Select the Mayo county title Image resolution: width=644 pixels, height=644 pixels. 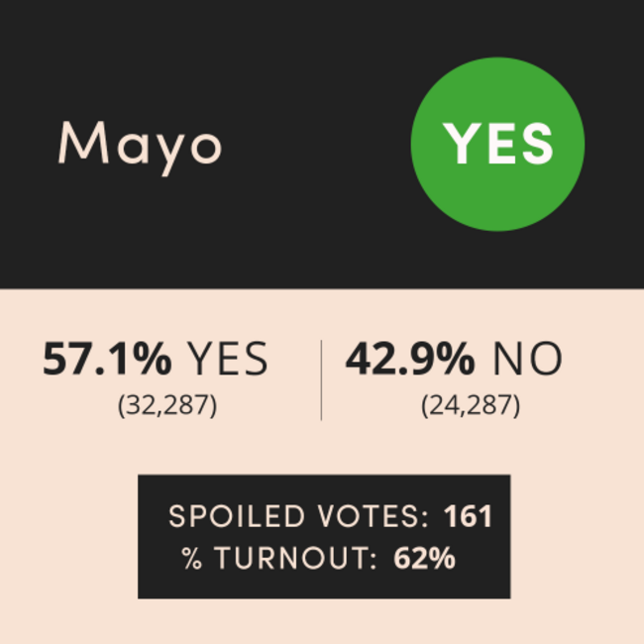point(141,149)
